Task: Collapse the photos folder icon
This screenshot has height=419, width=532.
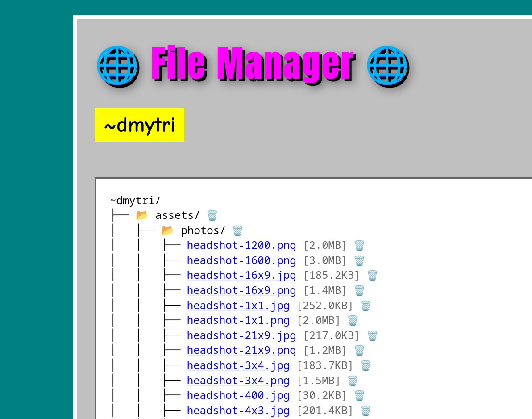Action: coord(167,231)
